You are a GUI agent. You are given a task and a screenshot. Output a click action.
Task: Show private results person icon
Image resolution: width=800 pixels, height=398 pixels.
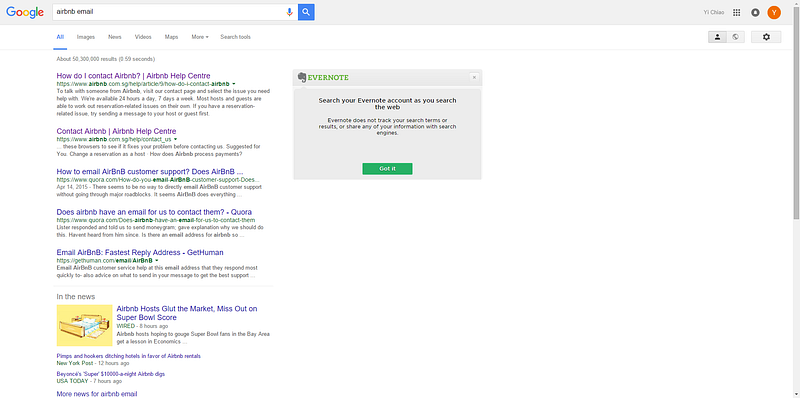(717, 37)
